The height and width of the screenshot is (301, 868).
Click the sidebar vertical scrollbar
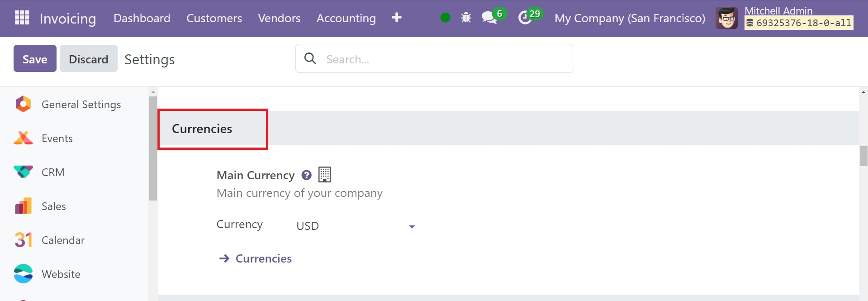click(x=153, y=148)
